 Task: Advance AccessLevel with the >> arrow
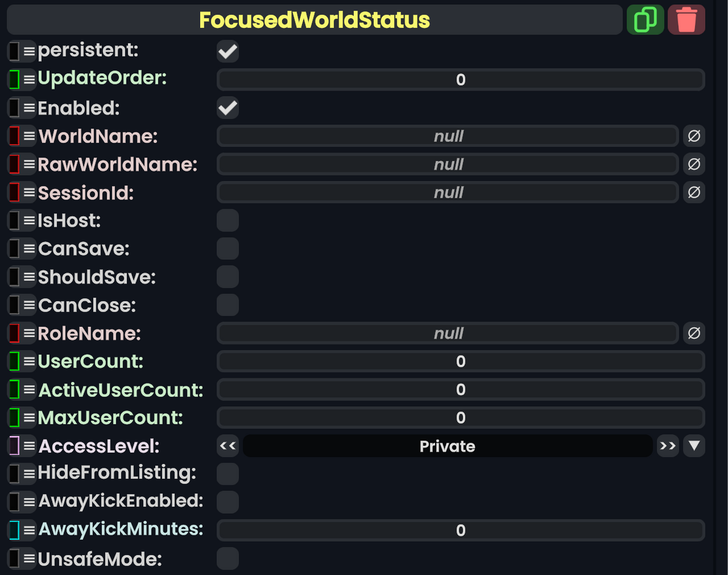tap(667, 446)
